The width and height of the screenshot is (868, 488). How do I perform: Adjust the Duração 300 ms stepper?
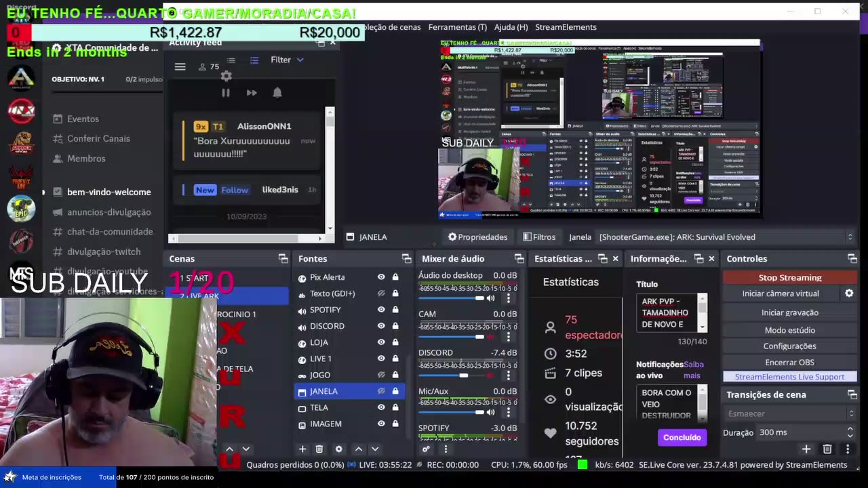(850, 432)
